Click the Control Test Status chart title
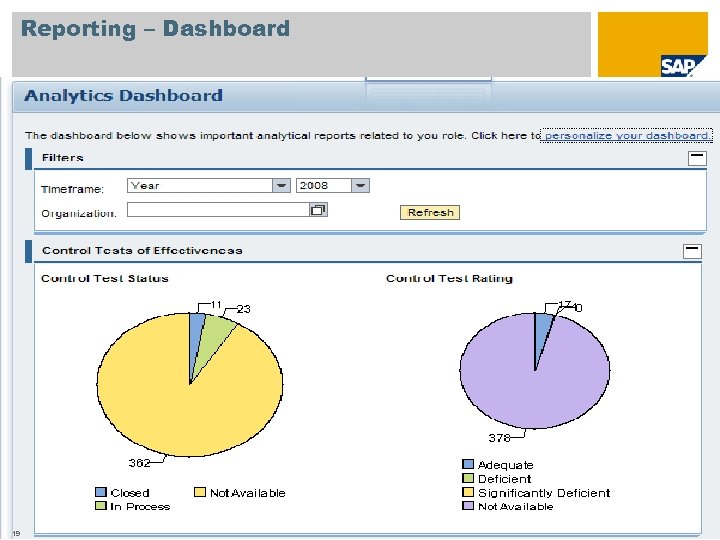Viewport: 720px width, 540px height. click(x=105, y=278)
